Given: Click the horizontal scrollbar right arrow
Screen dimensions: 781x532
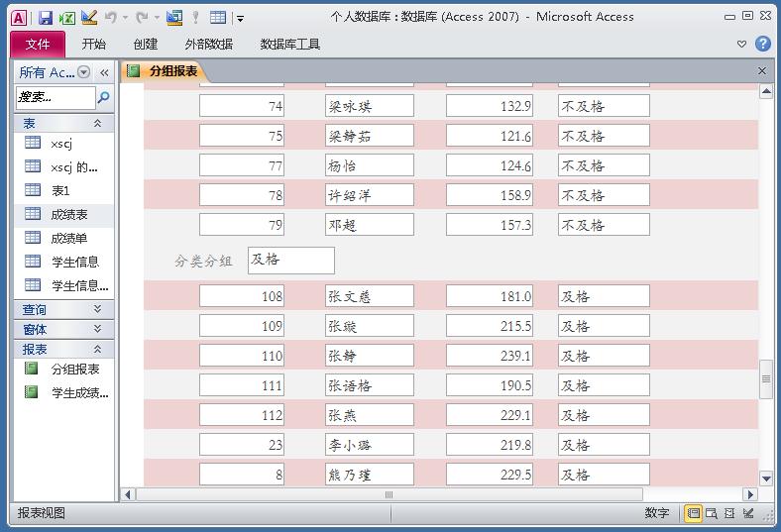Looking at the screenshot, I should coord(750,494).
